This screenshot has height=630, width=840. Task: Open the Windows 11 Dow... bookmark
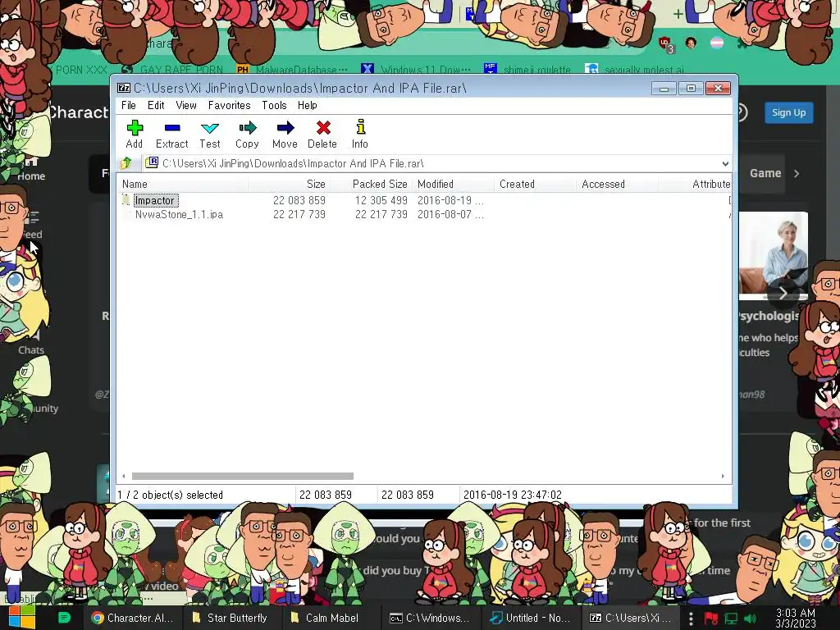pyautogui.click(x=416, y=70)
